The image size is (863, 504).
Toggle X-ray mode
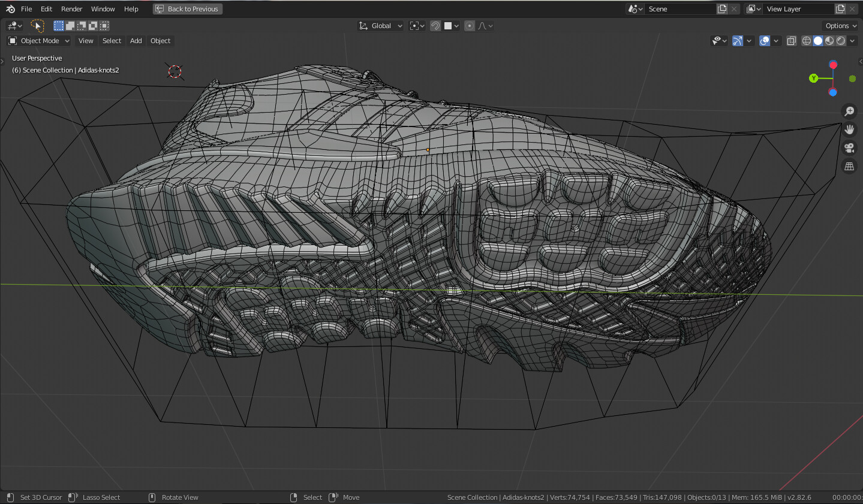(792, 41)
